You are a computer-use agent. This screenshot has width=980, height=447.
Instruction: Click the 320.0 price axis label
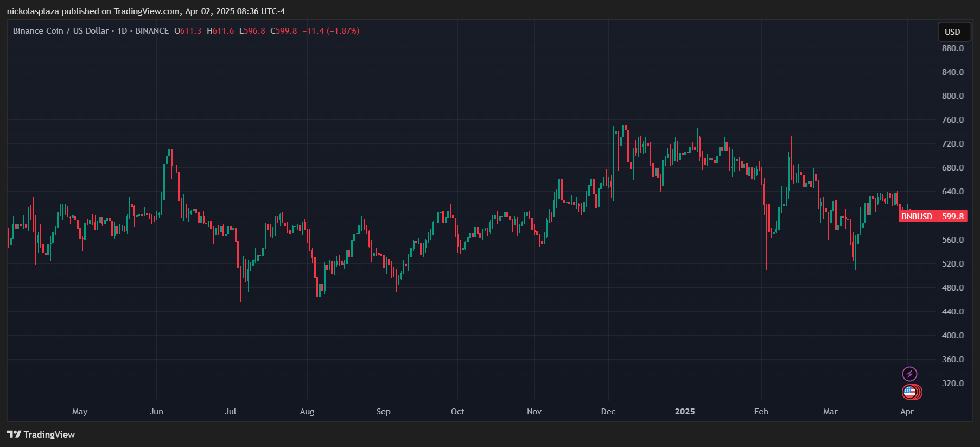coord(953,383)
